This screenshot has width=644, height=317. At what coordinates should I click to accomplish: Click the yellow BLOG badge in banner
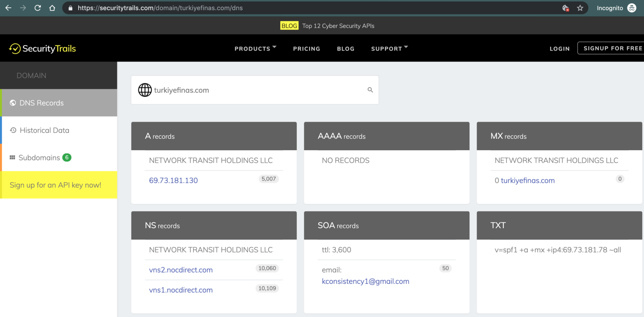289,26
